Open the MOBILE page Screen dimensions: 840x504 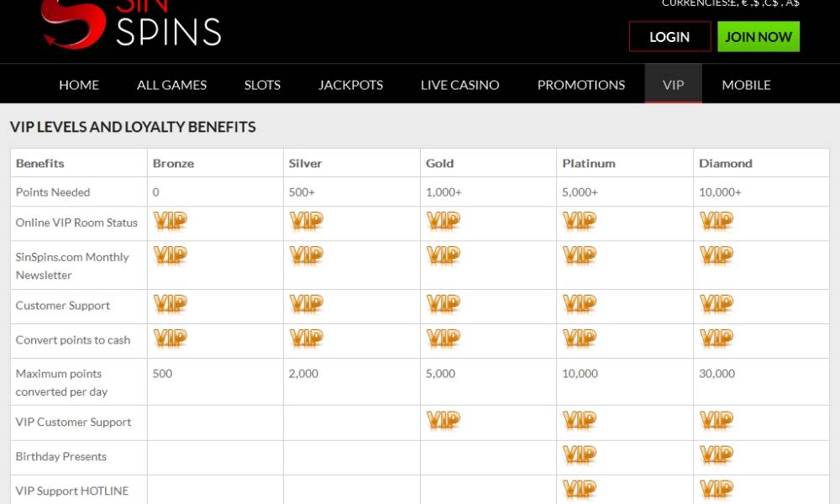point(746,85)
